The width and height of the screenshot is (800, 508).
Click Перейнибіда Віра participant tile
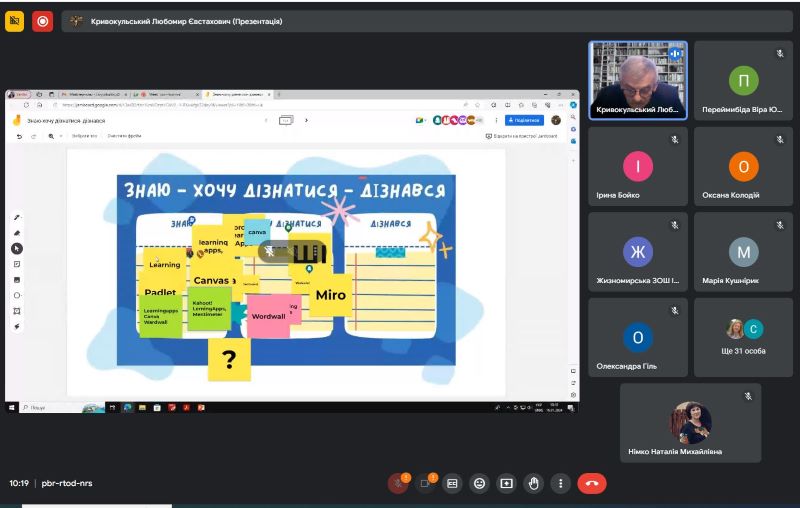tap(743, 81)
